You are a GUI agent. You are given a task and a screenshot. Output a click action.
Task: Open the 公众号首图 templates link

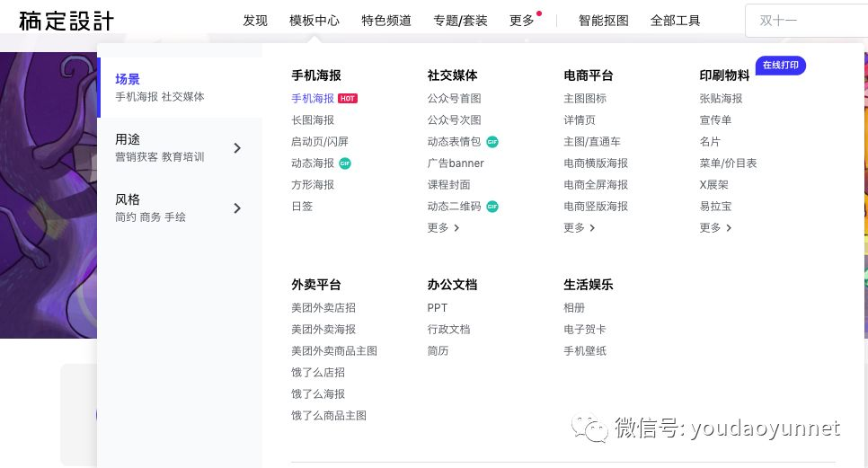point(454,99)
